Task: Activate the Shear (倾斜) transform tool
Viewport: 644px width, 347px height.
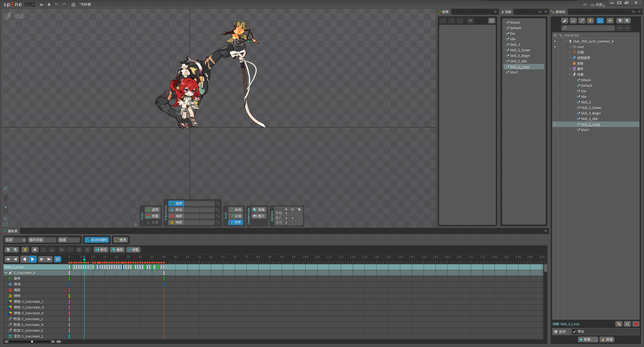Action: coord(176,222)
